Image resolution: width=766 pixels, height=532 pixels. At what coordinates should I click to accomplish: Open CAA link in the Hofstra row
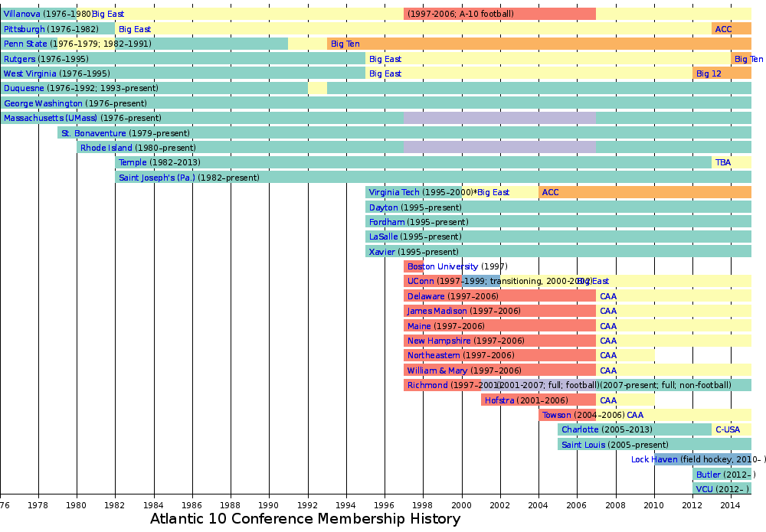[608, 400]
